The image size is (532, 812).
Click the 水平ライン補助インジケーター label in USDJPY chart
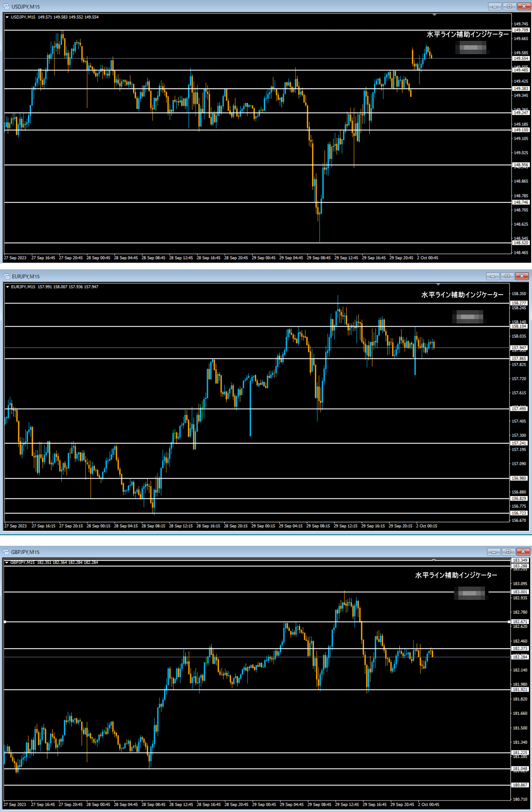[x=467, y=35]
